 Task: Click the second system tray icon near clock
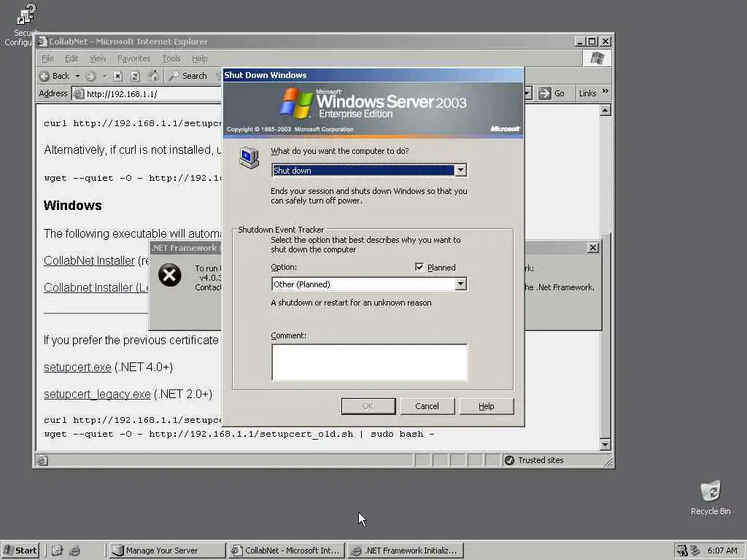click(x=695, y=551)
